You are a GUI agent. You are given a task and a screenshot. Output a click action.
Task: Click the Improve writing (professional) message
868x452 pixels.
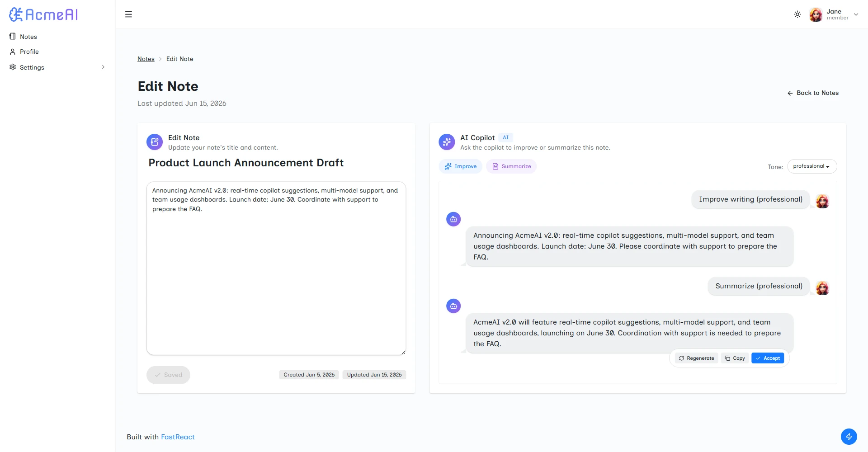click(751, 199)
